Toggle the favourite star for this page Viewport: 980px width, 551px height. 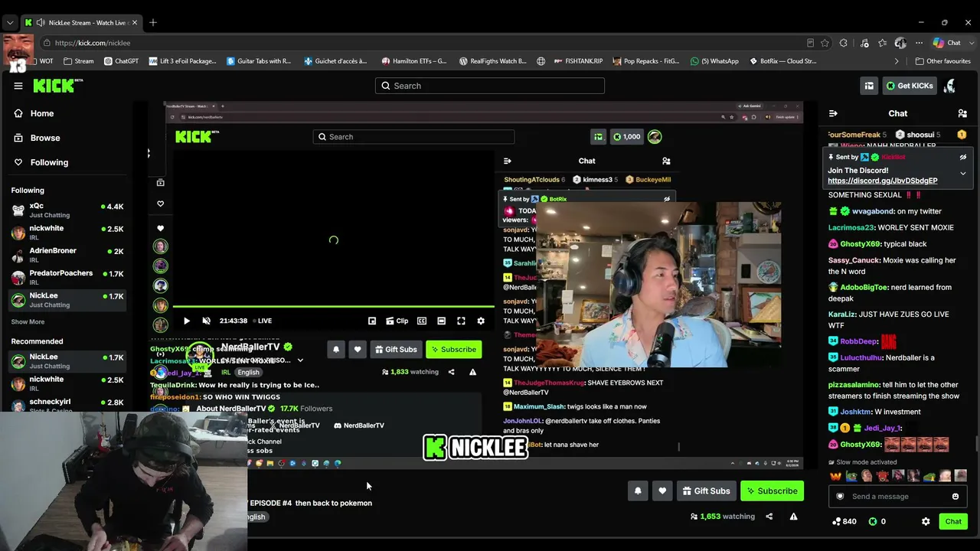[x=825, y=43]
